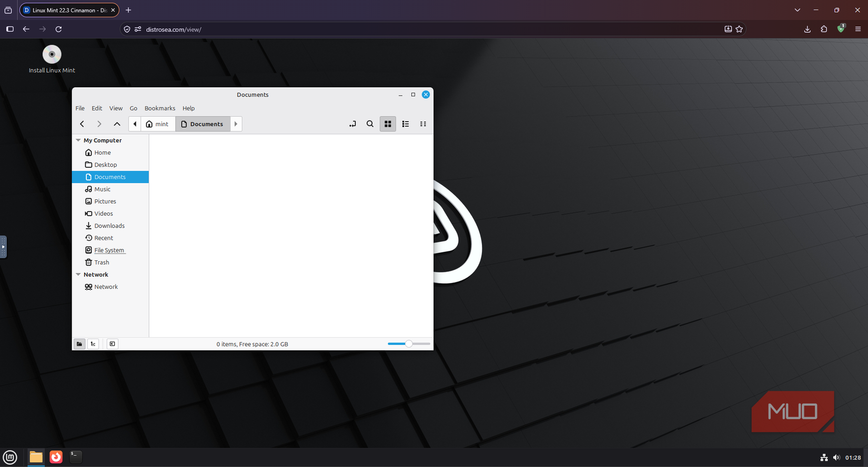Open the Go menu
Image resolution: width=868 pixels, height=467 pixels.
click(x=134, y=108)
